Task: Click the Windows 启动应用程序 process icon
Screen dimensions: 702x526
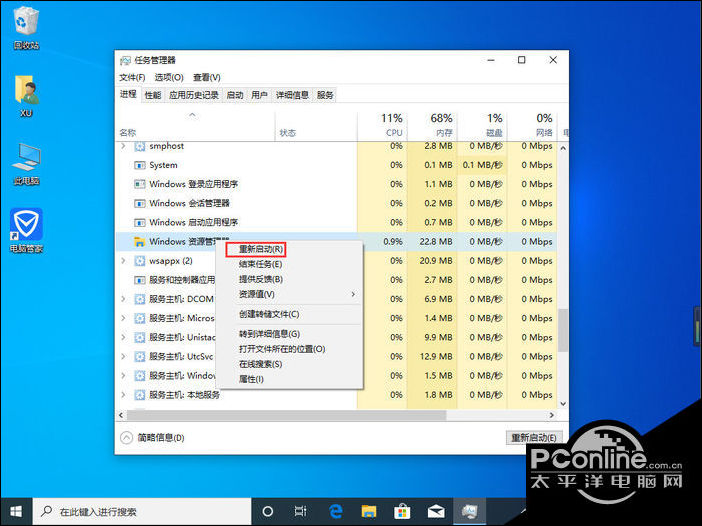Action: [140, 222]
